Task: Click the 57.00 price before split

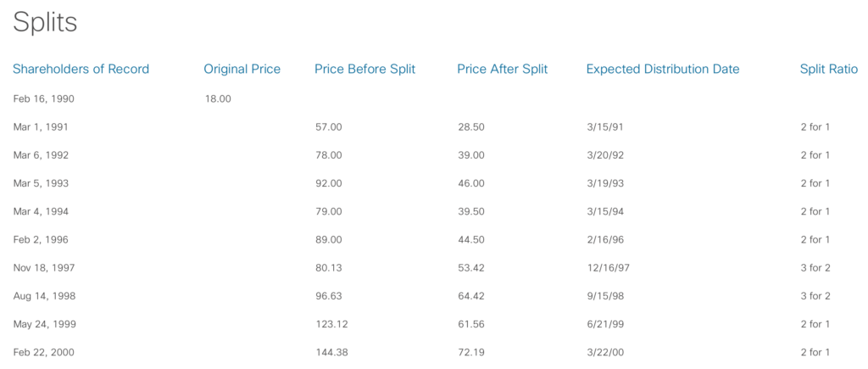Action: (329, 127)
